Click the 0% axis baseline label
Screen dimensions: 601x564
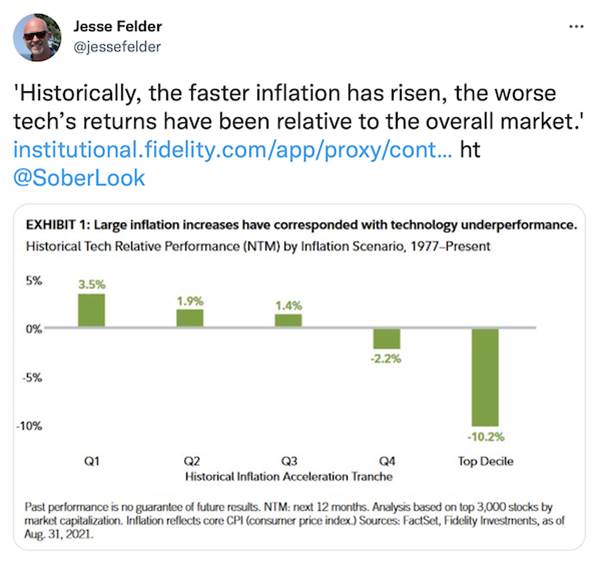point(34,329)
